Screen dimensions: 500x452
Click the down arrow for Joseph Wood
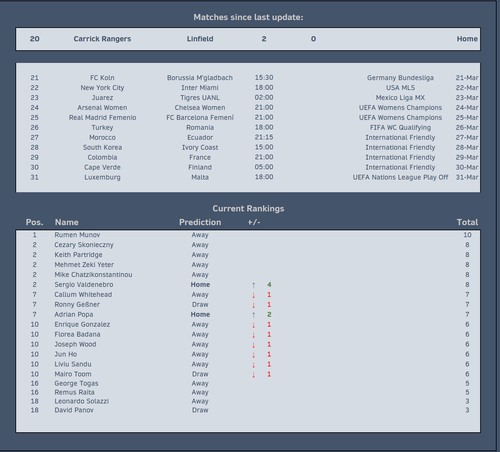click(x=254, y=345)
